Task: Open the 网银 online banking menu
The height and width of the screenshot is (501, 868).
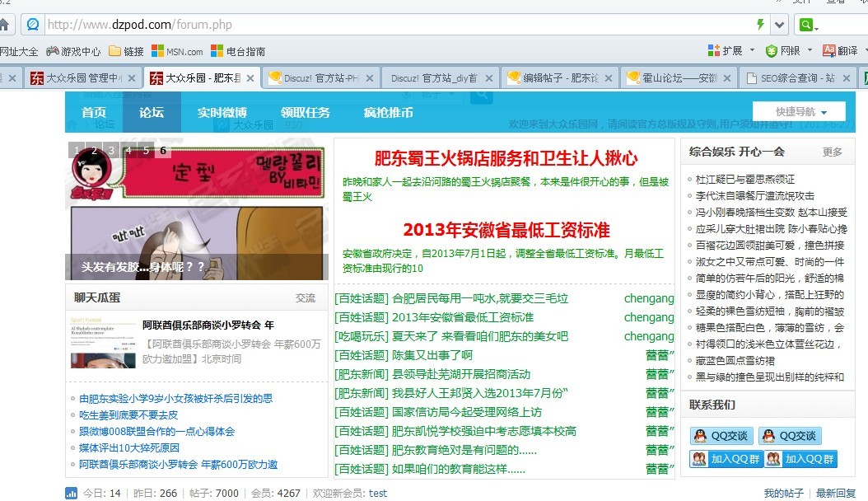Action: coord(789,51)
